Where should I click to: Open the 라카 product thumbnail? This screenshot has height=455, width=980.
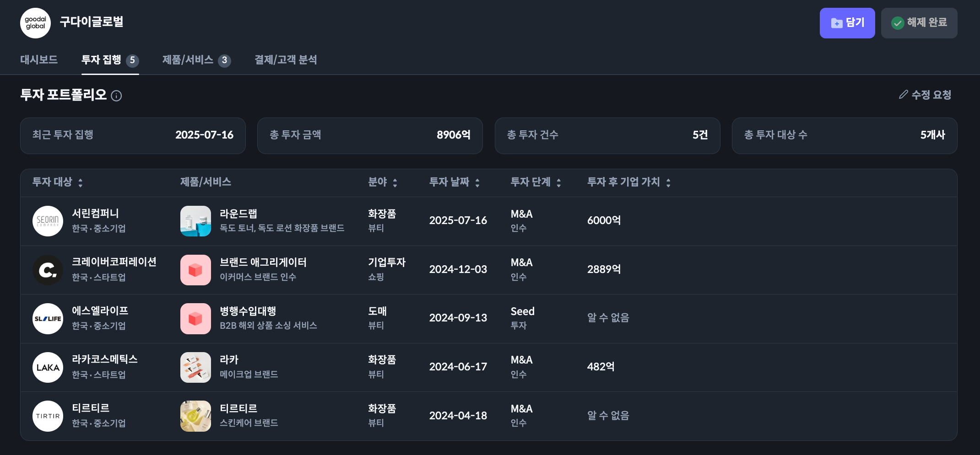click(x=195, y=367)
